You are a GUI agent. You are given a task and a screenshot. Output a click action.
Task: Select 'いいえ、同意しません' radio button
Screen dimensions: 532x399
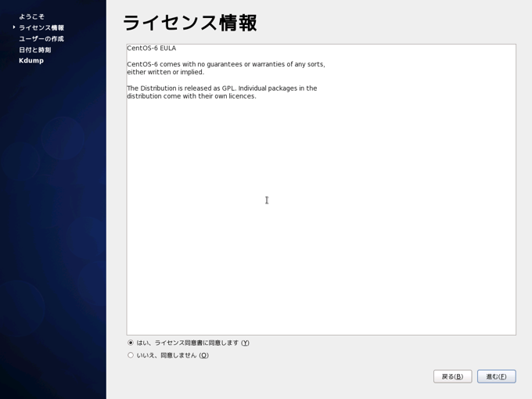[131, 355]
